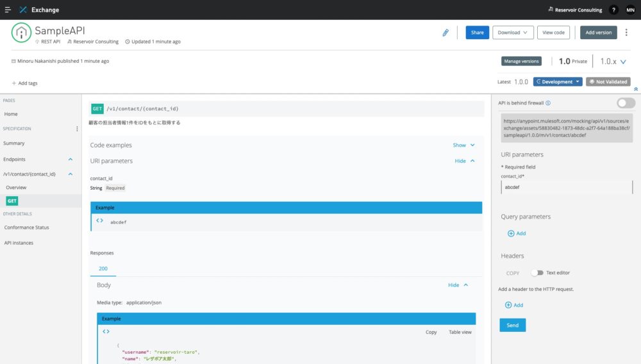Open the Specification three-dot options
This screenshot has width=641, height=364.
tap(77, 129)
